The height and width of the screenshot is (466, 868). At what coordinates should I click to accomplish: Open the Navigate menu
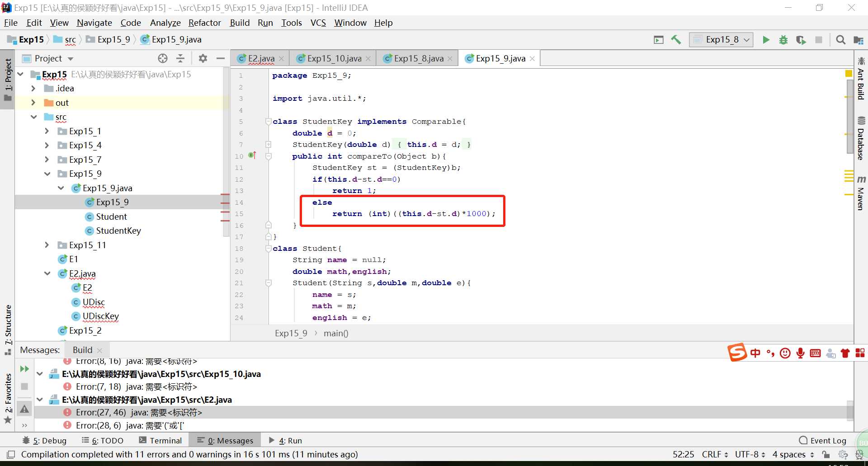click(x=94, y=23)
